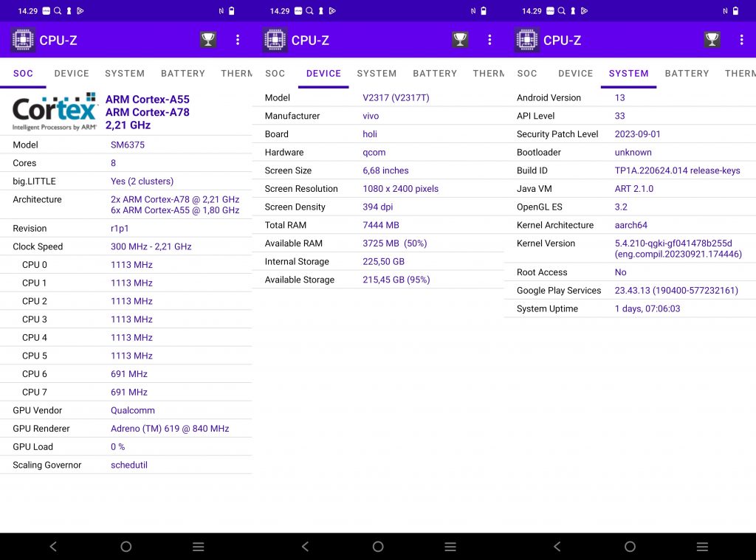756x560 pixels.
Task: Open the trophy icon in the left screen
Action: point(208,40)
